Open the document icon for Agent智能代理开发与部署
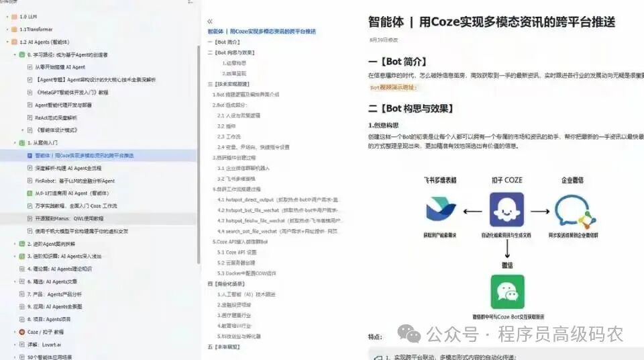The height and width of the screenshot is (360, 644). [x=30, y=105]
